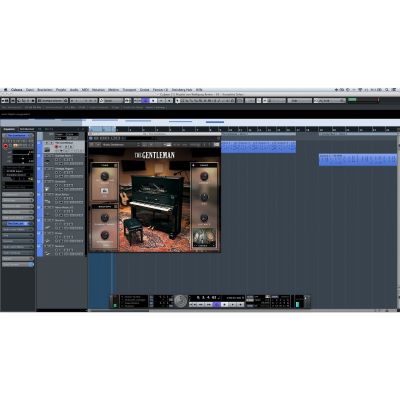Click Record in the transport panel

pyautogui.click(x=241, y=304)
